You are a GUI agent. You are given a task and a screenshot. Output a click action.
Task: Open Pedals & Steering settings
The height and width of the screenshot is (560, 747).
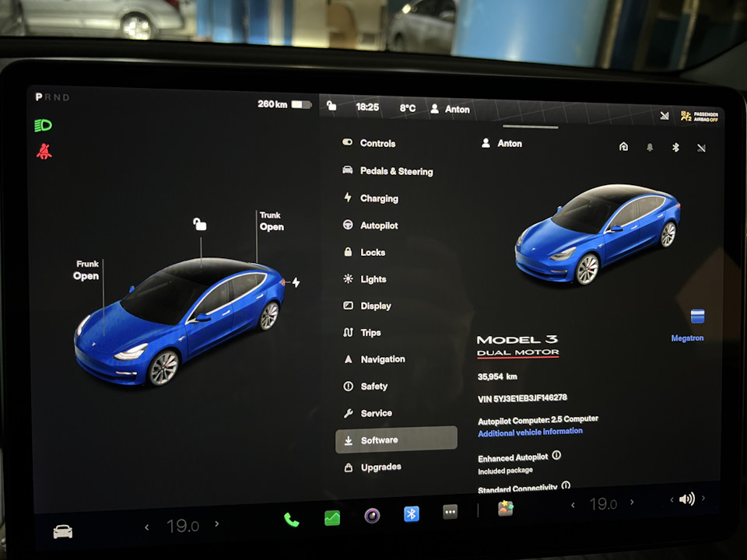point(388,171)
